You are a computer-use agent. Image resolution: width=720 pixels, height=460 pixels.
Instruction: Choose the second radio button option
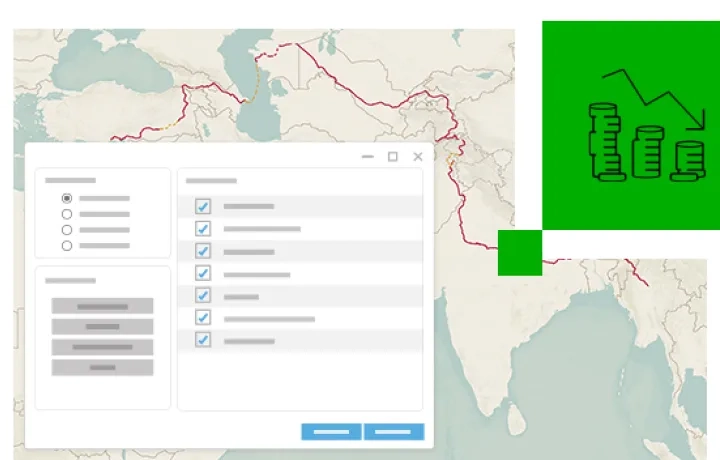point(67,214)
